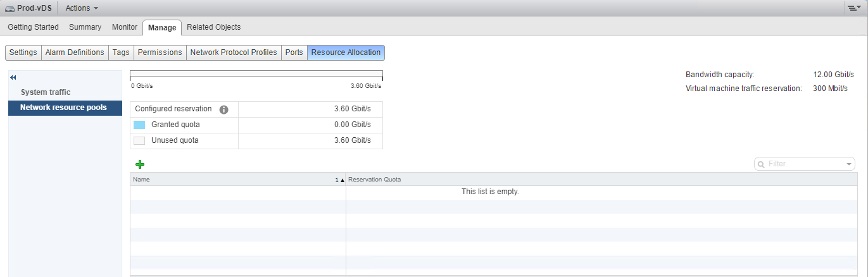Viewport: 868px width, 277px height.
Task: Select Network resource pools in sidebar
Action: pos(63,108)
